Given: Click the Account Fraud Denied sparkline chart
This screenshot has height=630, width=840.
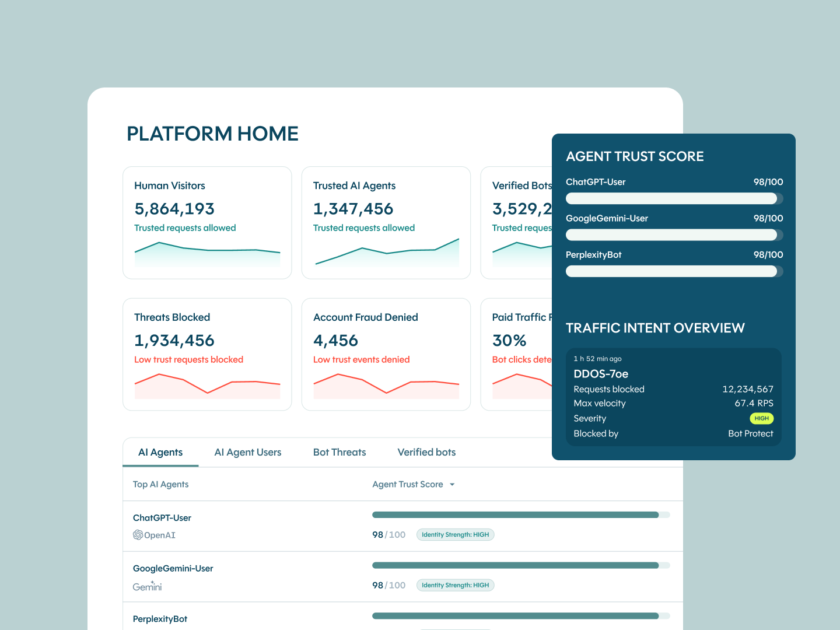Looking at the screenshot, I should (x=386, y=386).
